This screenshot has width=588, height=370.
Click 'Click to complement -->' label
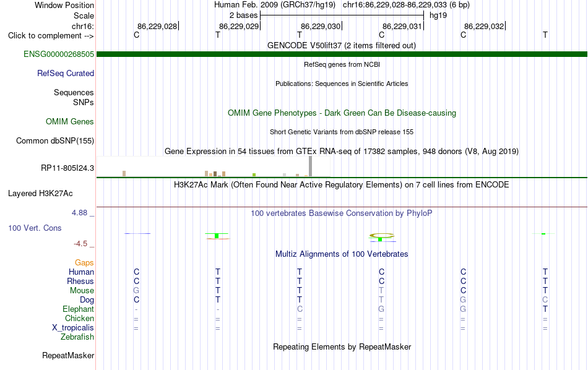pyautogui.click(x=51, y=36)
